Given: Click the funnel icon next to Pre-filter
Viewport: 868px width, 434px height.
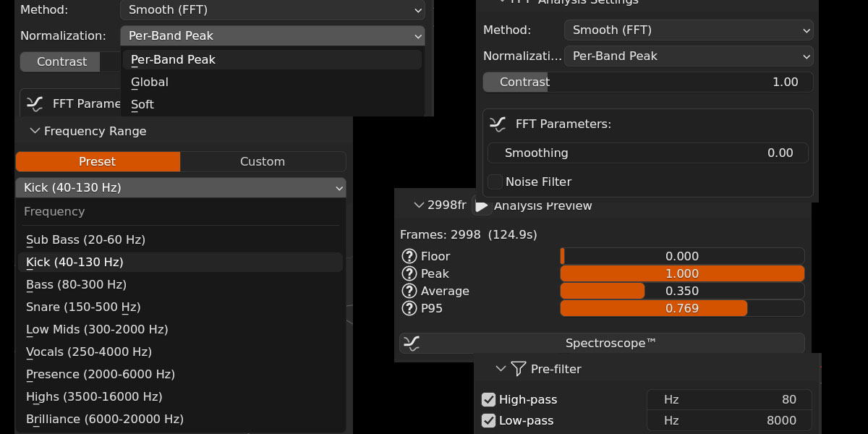Looking at the screenshot, I should (518, 369).
